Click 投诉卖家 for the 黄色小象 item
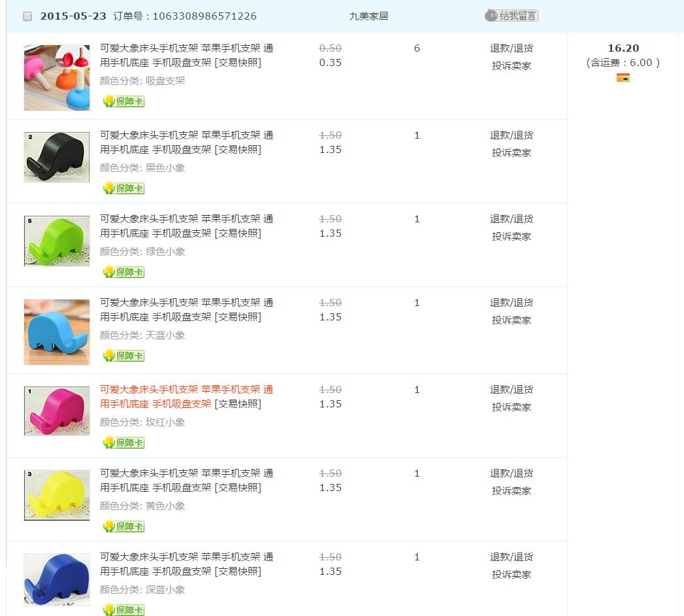Screen dimensions: 684x616 pos(511,491)
